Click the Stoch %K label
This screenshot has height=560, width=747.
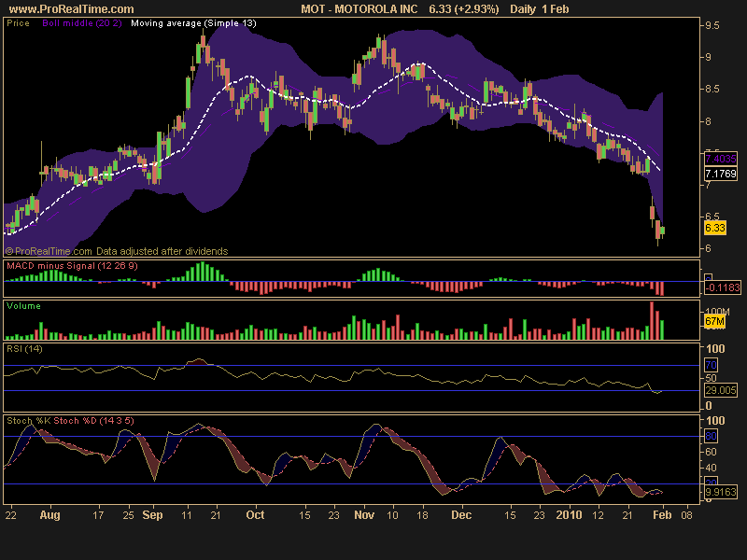(29, 421)
